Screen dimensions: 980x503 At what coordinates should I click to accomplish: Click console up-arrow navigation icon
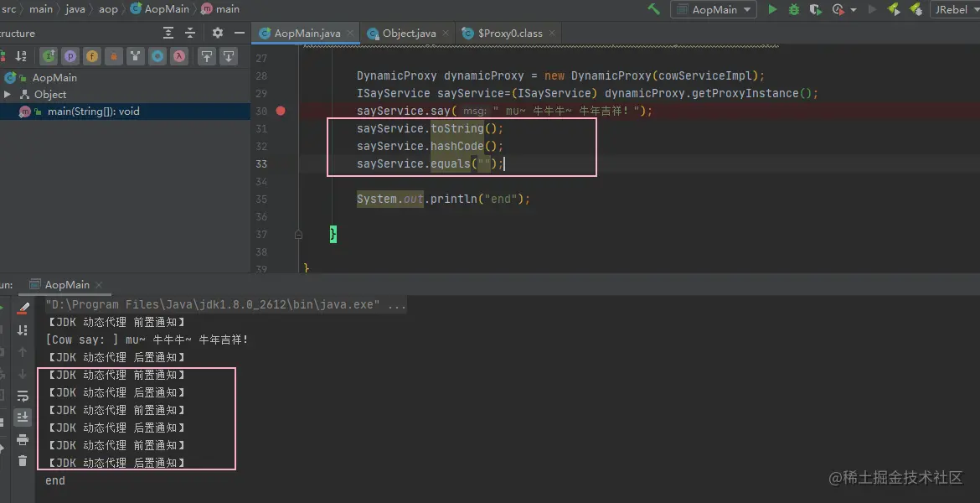pos(23,351)
